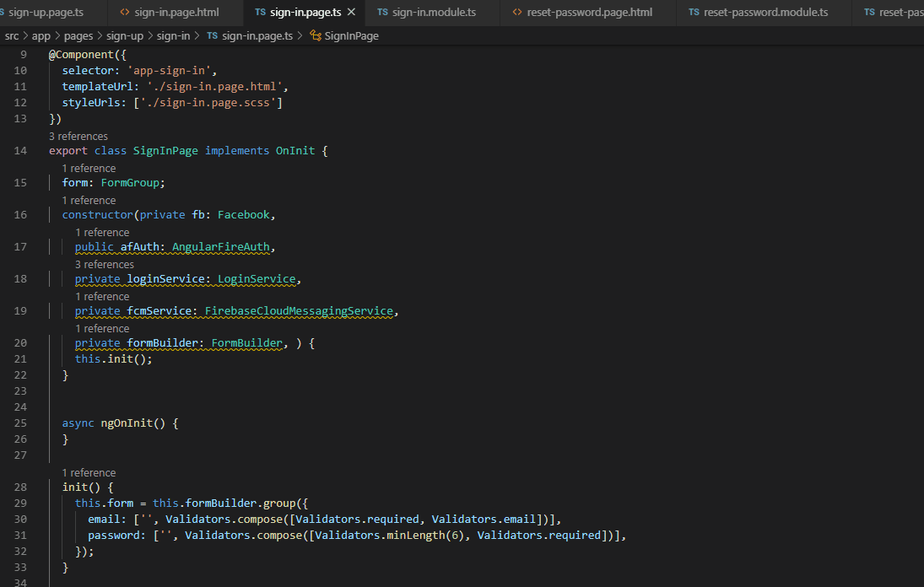Screen dimensions: 924x587
Task: Close the sign-in.page.ts tab with its X
Action: pyautogui.click(x=350, y=12)
